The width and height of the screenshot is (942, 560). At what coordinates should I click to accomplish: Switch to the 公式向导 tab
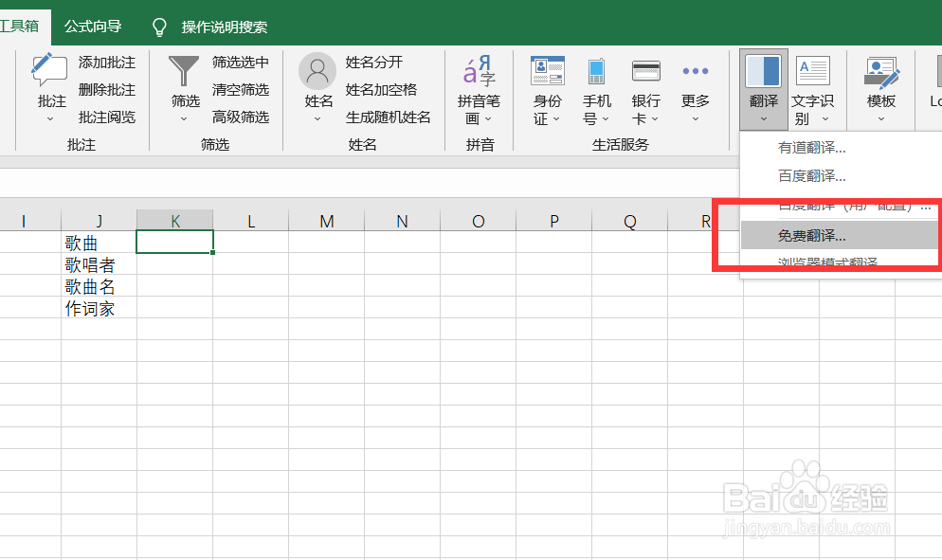[x=92, y=27]
